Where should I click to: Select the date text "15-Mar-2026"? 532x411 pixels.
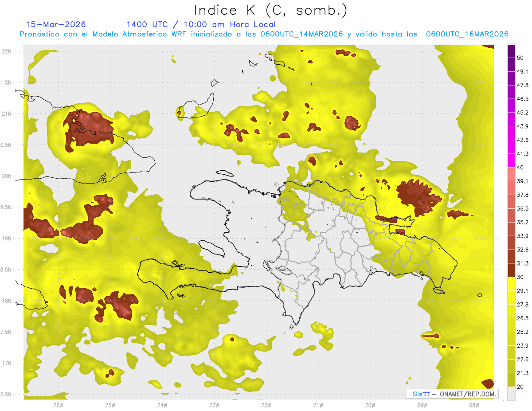56,24
